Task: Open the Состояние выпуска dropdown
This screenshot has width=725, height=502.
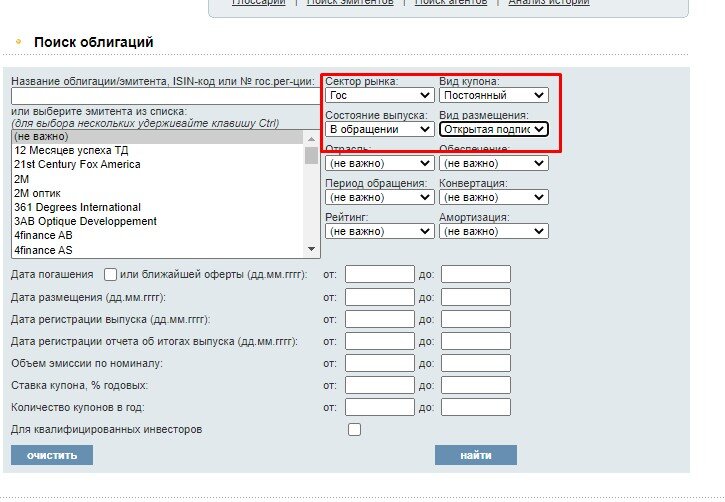Action: (380, 129)
